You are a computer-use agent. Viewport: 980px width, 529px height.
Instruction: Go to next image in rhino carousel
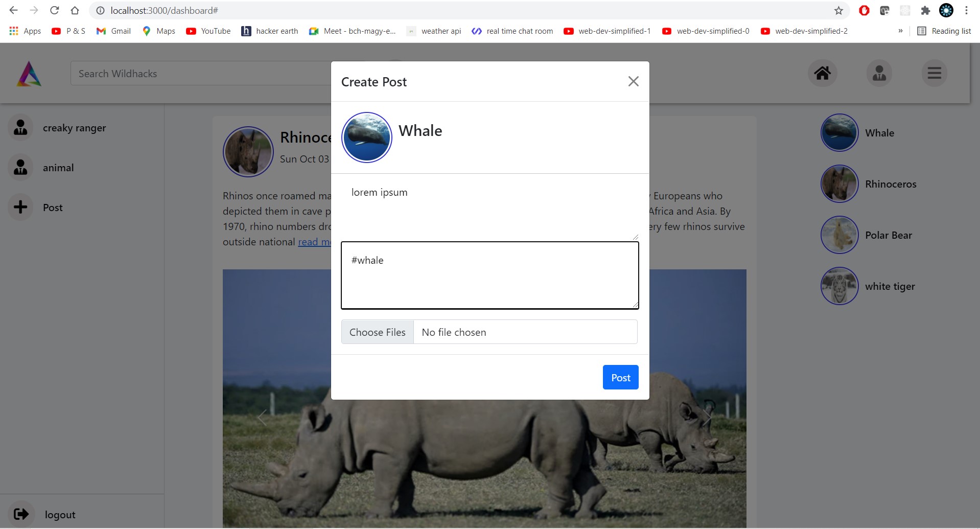coord(707,418)
